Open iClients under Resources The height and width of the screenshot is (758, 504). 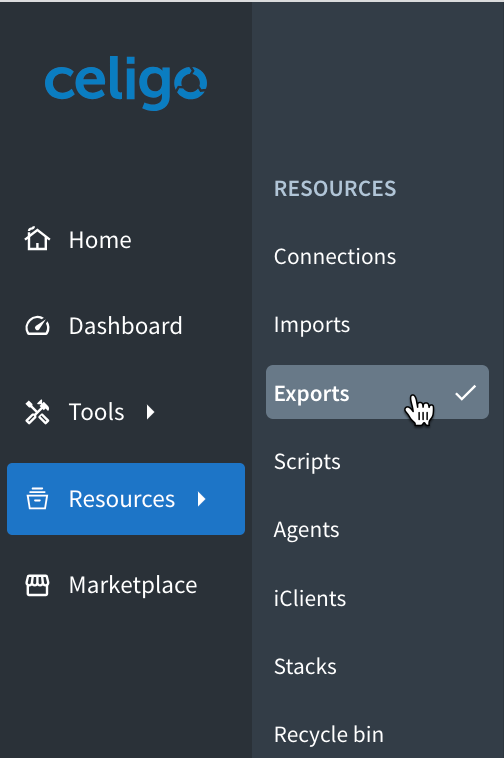[x=310, y=598]
